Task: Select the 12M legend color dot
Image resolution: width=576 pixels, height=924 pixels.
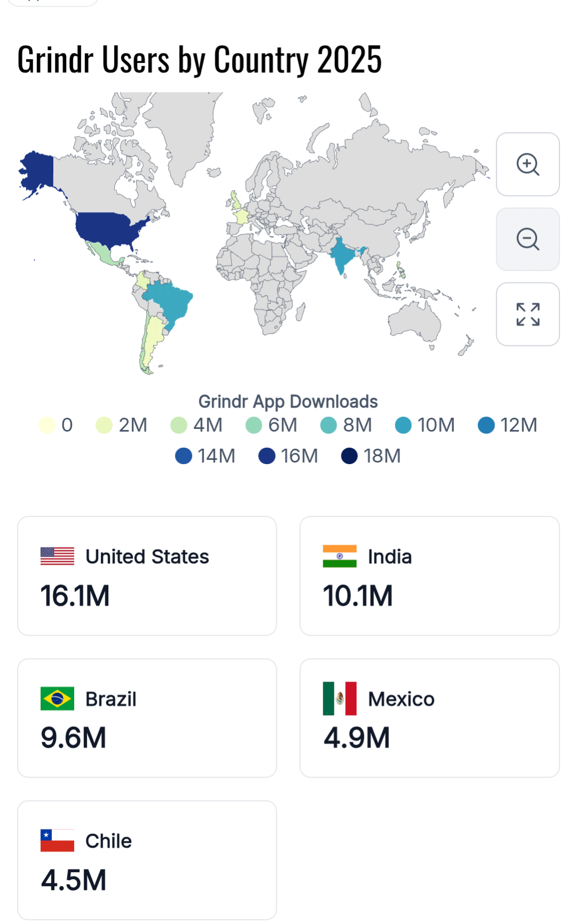Action: 486,425
